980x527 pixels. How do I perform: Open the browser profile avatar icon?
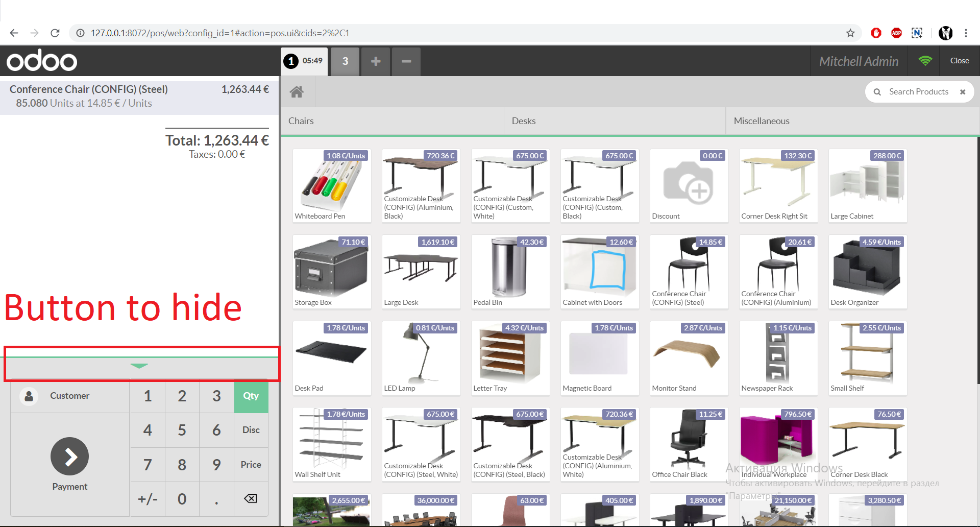click(945, 33)
